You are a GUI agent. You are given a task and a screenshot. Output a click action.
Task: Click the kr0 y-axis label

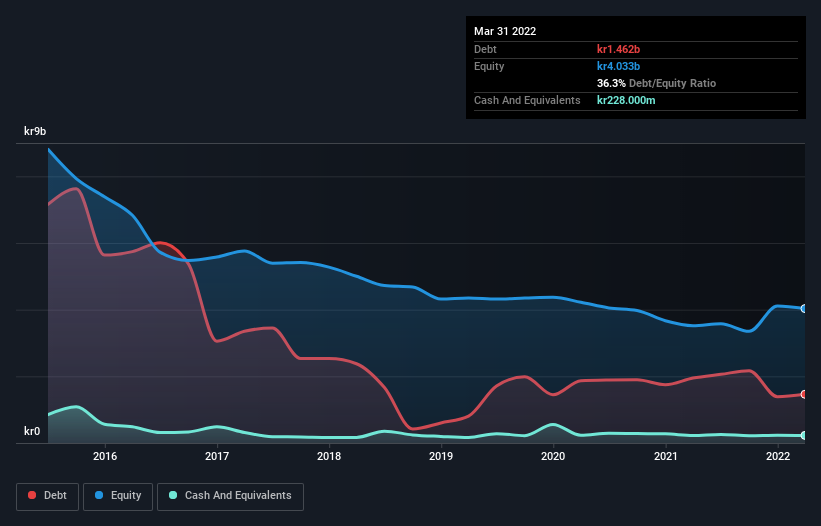click(32, 431)
